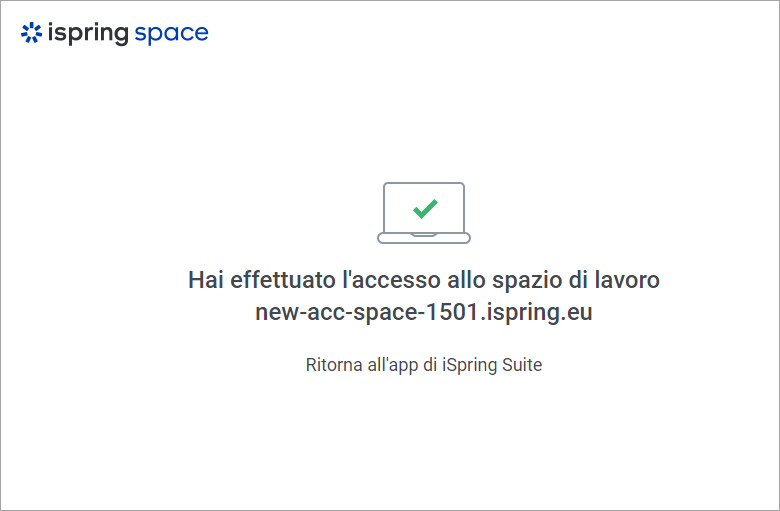780x511 pixels.
Task: Click the words "iSpring Suite" at the bottom
Action: 491,365
